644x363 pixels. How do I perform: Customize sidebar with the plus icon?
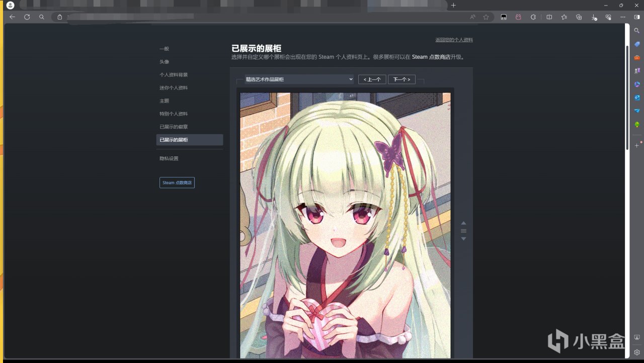637,145
